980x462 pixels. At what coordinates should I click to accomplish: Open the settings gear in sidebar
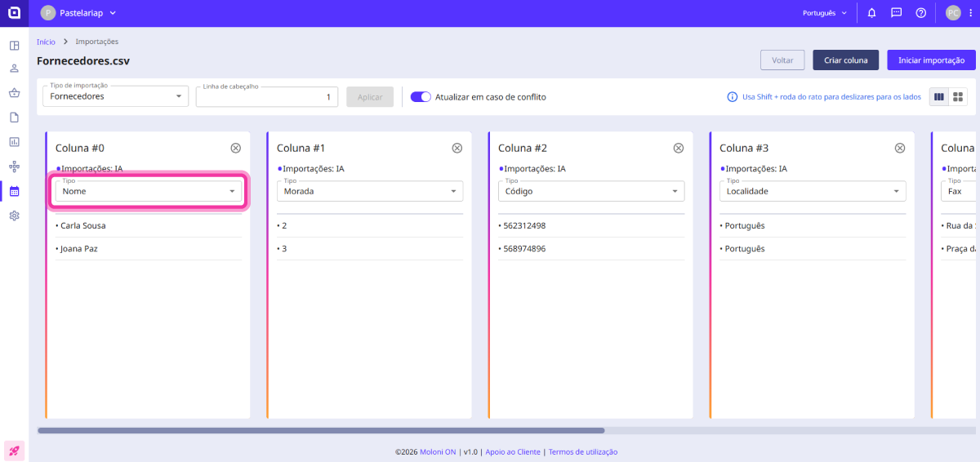coord(14,215)
